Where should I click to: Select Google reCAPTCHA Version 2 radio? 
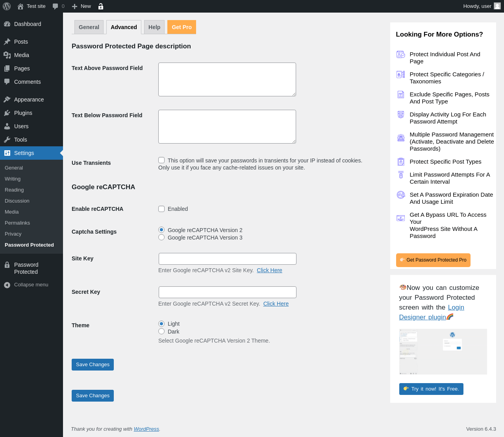[161, 230]
